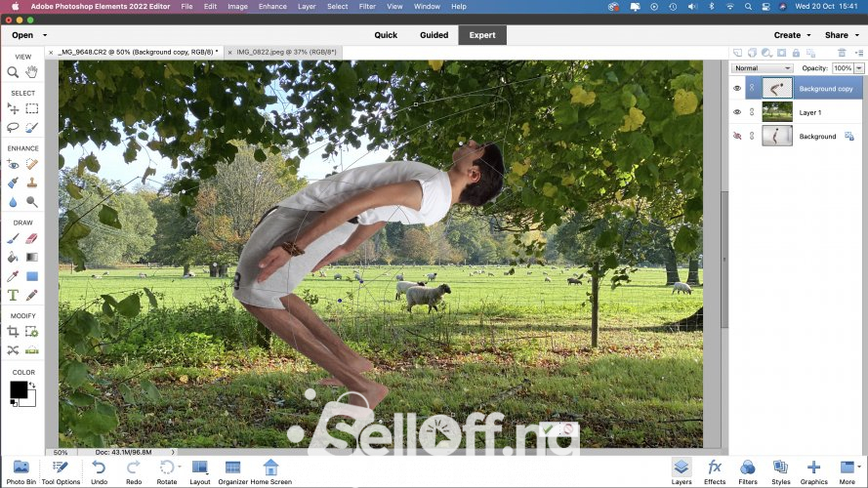The image size is (868, 488).
Task: Select the Hand tool
Action: click(x=32, y=72)
